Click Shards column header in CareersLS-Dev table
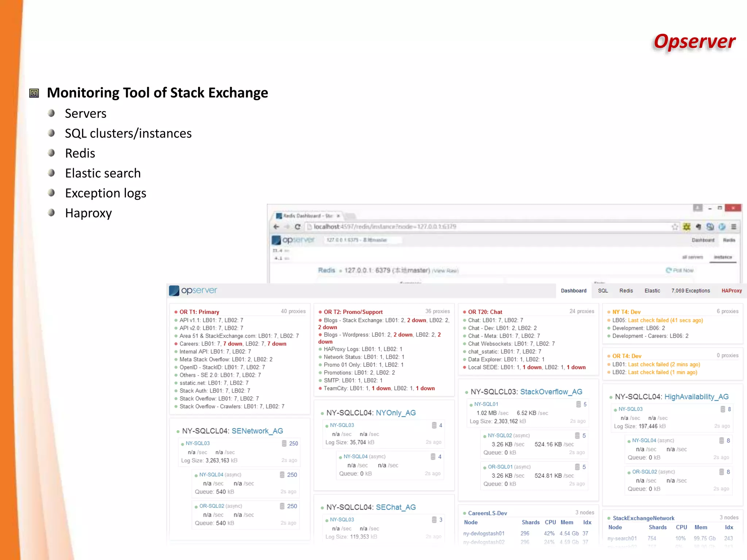This screenshot has width=747, height=560. click(530, 522)
